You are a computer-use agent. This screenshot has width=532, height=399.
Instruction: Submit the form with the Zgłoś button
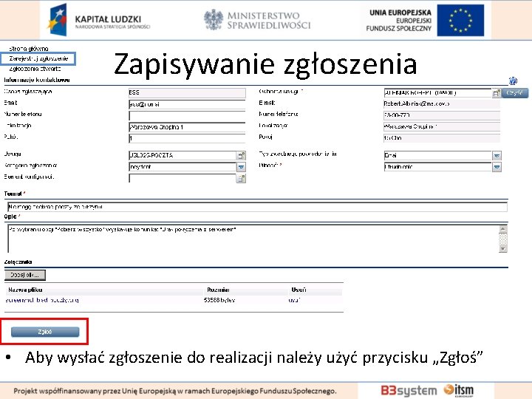click(45, 332)
